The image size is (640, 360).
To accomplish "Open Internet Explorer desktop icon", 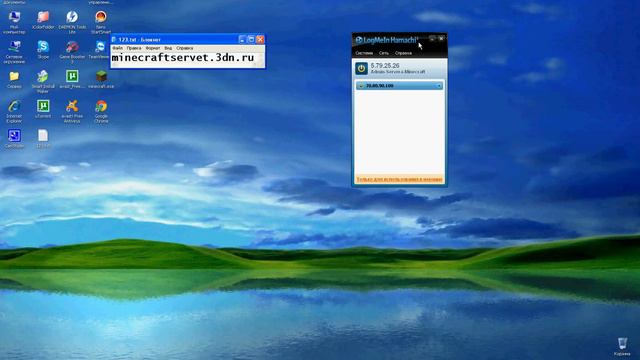I will pyautogui.click(x=14, y=106).
